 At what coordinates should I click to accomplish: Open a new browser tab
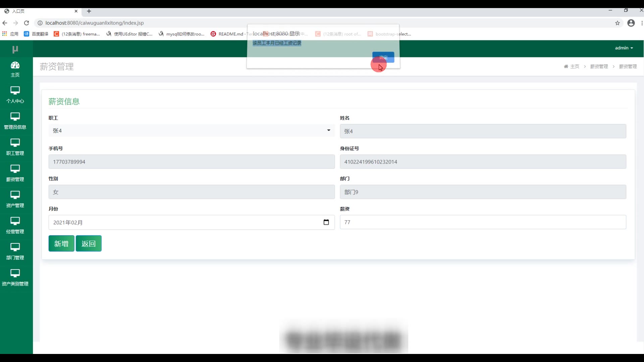click(89, 11)
